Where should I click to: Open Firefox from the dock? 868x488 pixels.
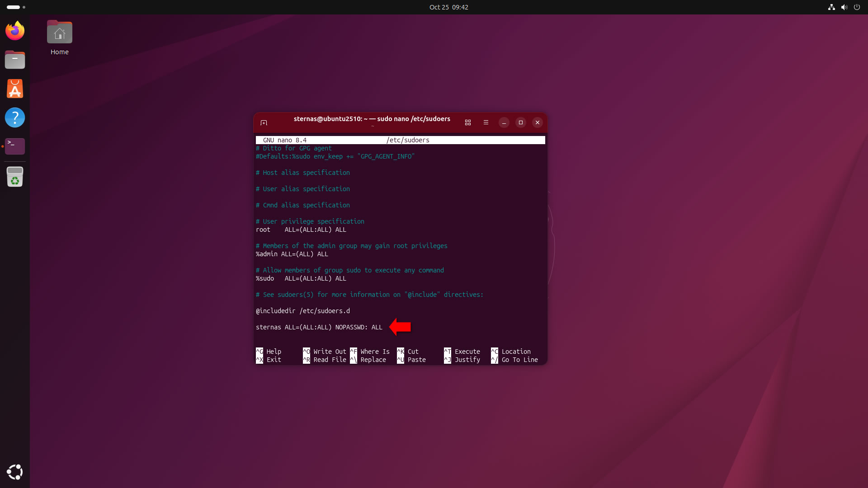[15, 31]
